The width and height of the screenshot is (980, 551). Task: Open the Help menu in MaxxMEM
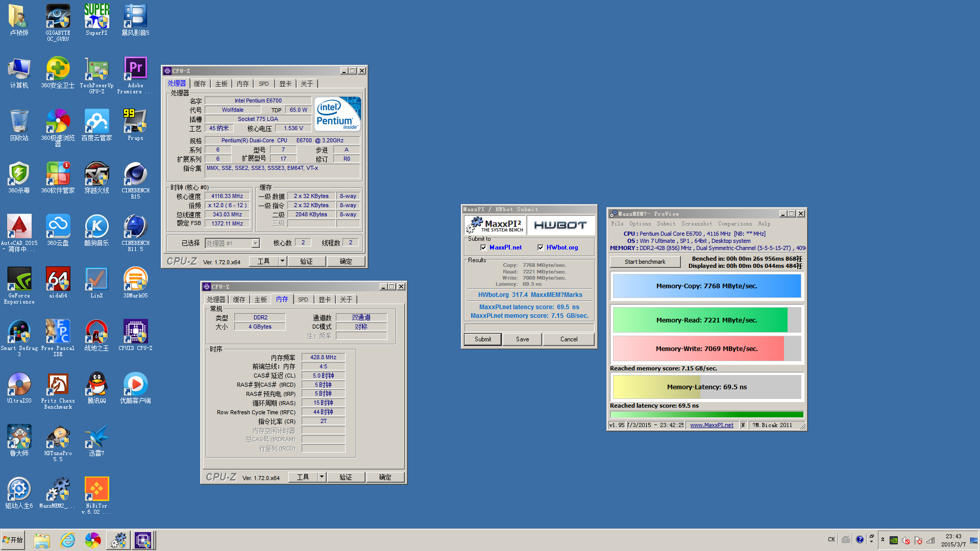coord(764,223)
